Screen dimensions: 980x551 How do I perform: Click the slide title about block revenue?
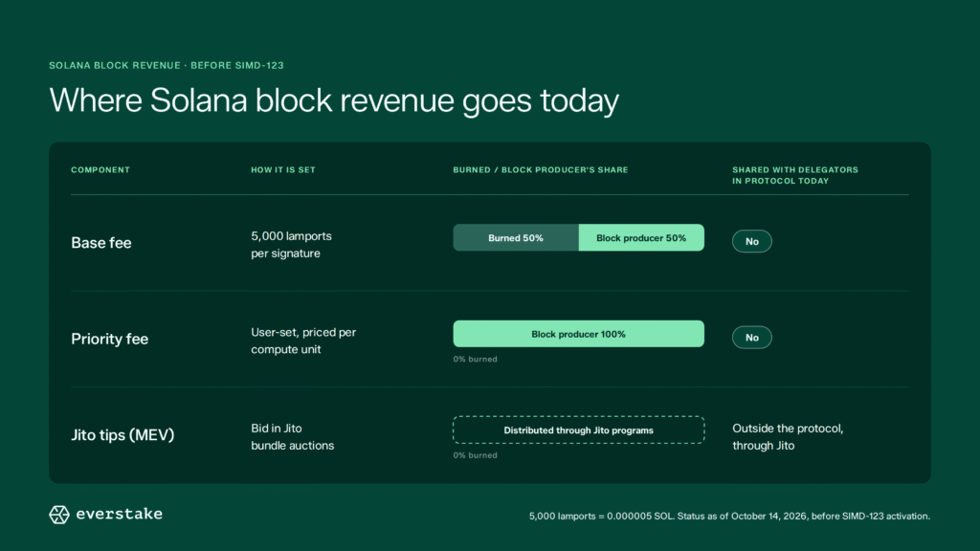[334, 100]
